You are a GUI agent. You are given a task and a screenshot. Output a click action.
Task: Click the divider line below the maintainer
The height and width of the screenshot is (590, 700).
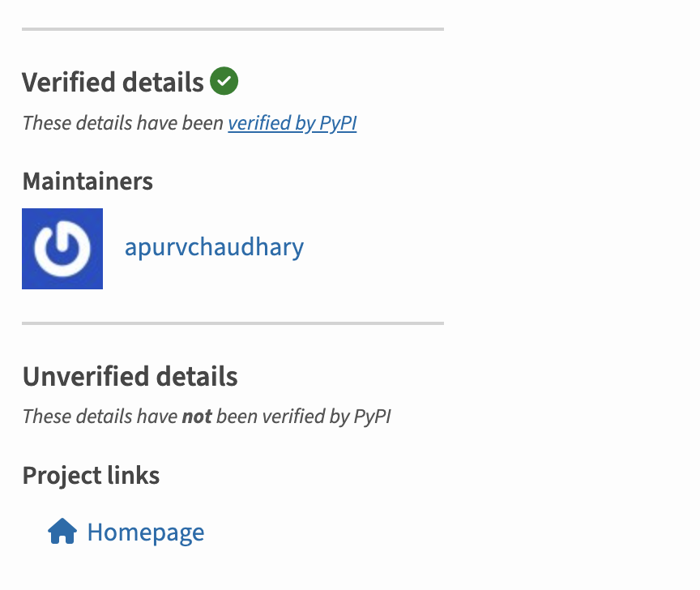pyautogui.click(x=233, y=323)
